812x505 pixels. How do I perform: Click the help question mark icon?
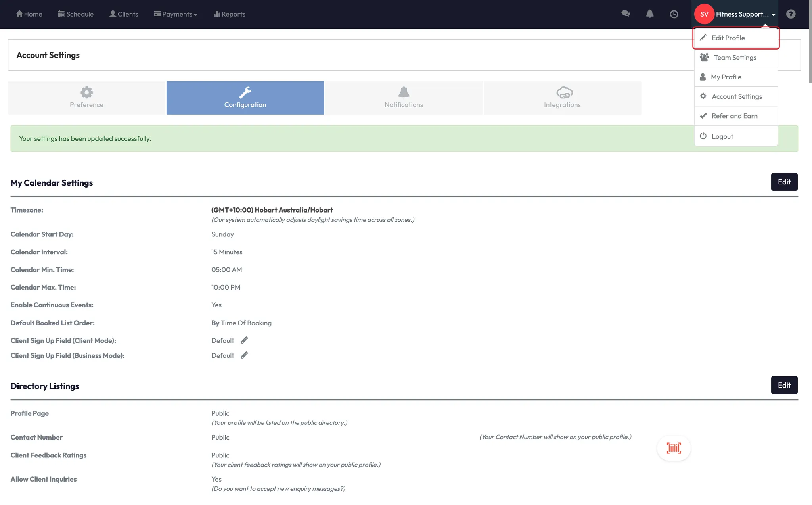[791, 14]
